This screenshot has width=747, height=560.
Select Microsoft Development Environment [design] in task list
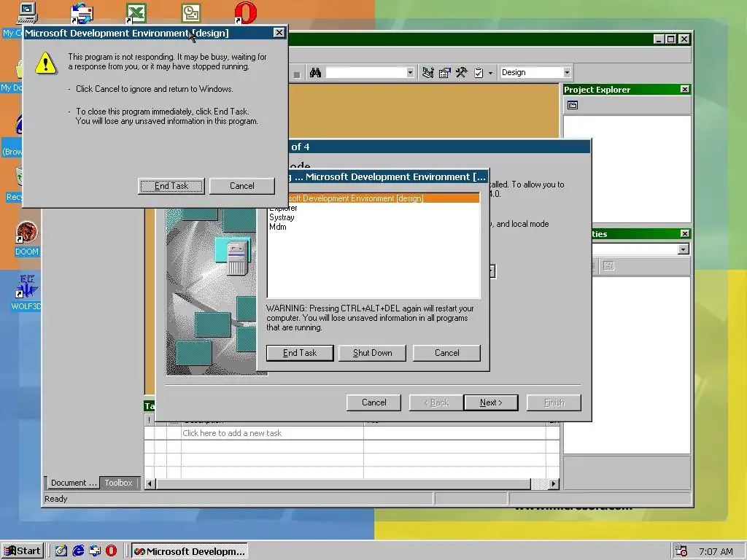[373, 198]
